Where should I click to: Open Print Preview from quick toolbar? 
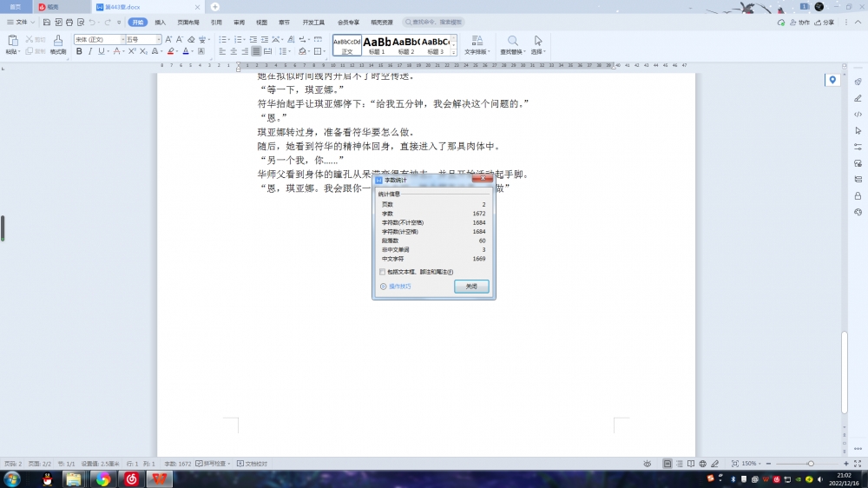tap(81, 23)
